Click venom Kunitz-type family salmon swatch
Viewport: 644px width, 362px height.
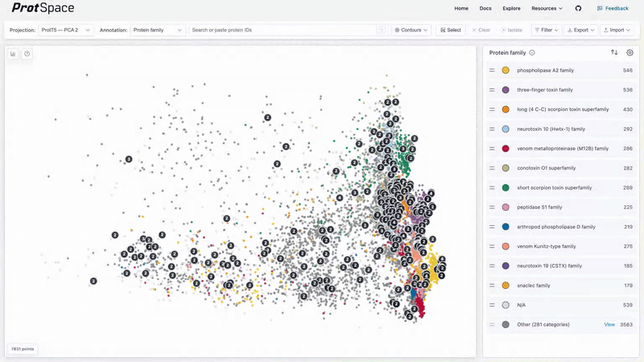tap(506, 246)
